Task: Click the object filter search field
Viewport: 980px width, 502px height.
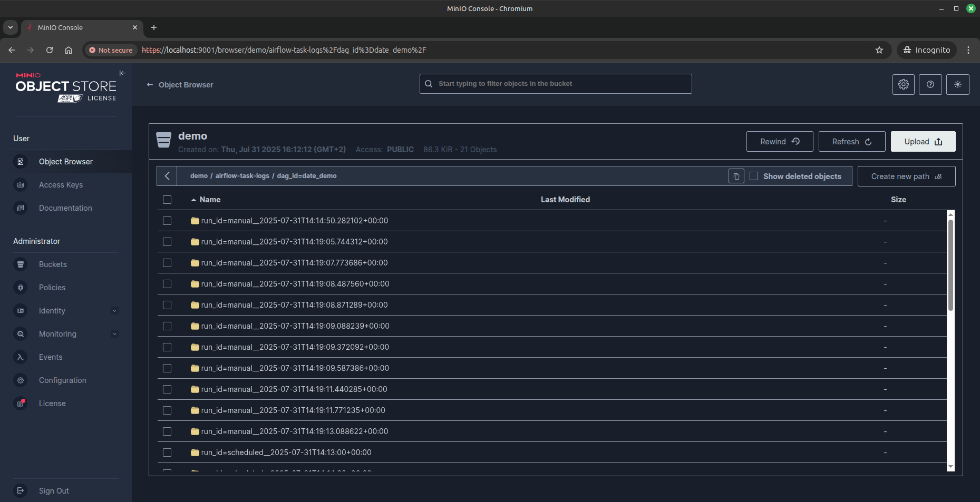Action: (x=555, y=83)
